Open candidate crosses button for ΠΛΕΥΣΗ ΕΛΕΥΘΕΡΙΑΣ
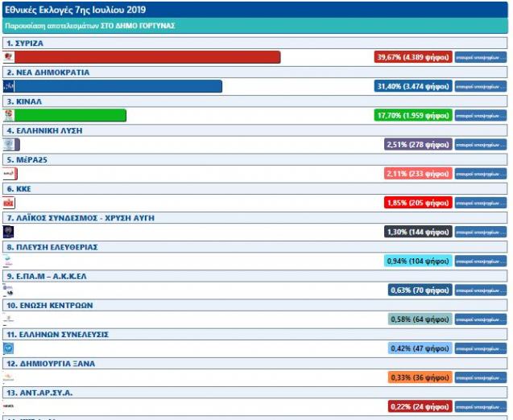The width and height of the screenshot is (513, 420). click(481, 261)
